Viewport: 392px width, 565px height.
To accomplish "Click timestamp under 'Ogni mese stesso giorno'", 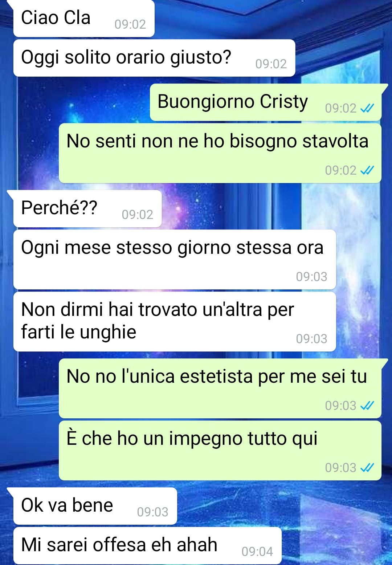I will click(x=311, y=277).
